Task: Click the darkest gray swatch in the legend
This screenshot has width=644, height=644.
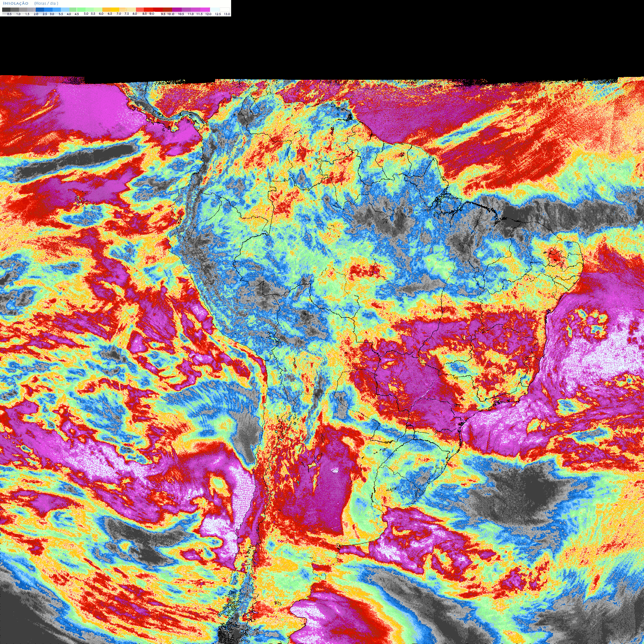Action: [6, 10]
